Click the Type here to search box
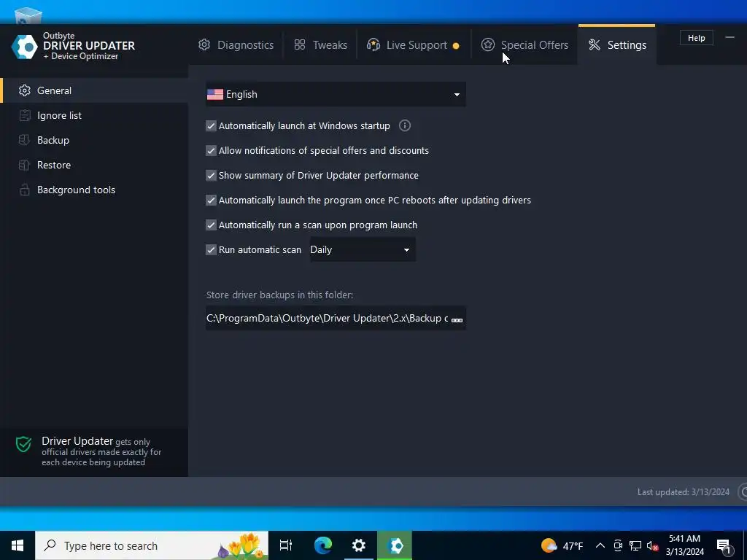 [152, 545]
